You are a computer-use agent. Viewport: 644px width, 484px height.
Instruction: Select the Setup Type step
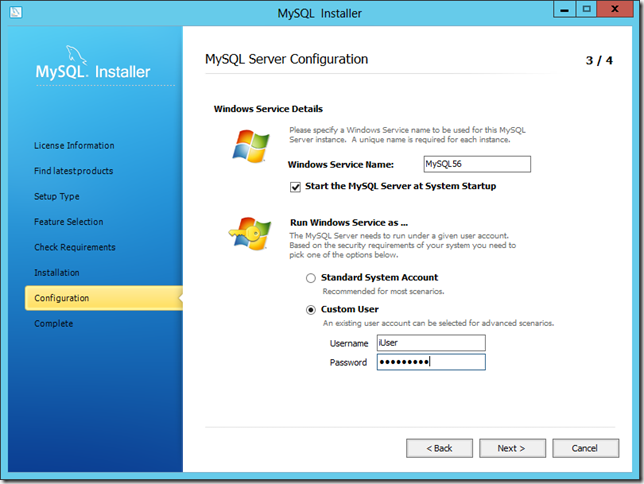[x=57, y=196]
